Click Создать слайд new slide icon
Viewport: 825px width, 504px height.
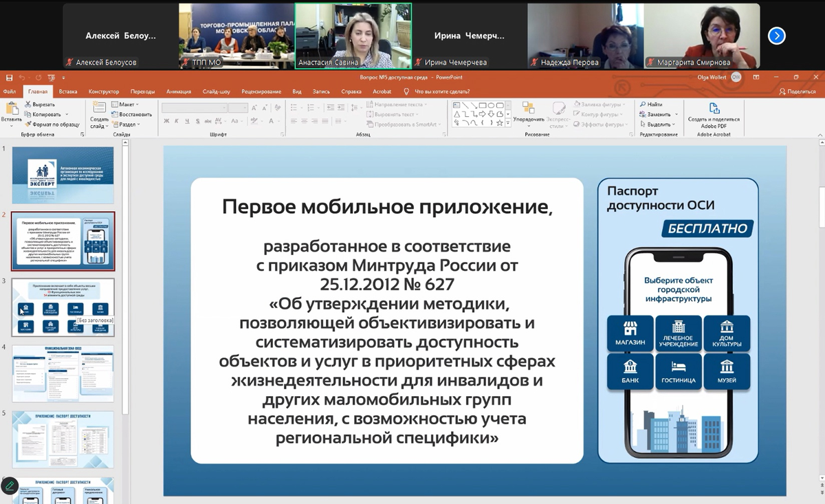pos(99,109)
